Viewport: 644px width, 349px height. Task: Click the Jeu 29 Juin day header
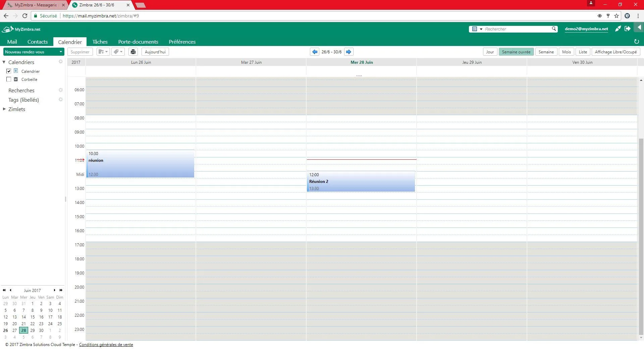click(x=472, y=62)
